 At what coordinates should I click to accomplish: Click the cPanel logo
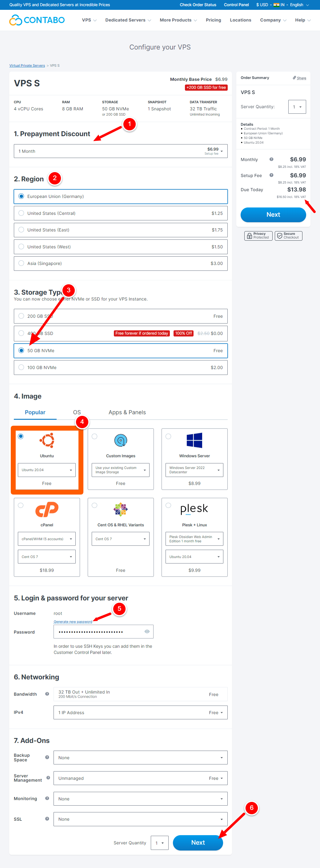(x=47, y=509)
